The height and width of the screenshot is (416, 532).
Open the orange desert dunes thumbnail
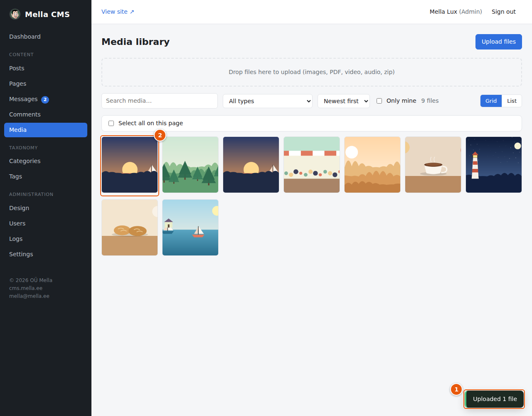pos(372,165)
